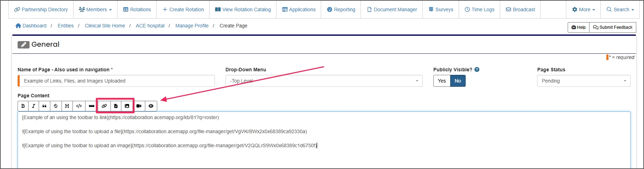Apply bold formatting in the editor toolbar
Viewport: 644px width, 169px height.
click(x=23, y=106)
